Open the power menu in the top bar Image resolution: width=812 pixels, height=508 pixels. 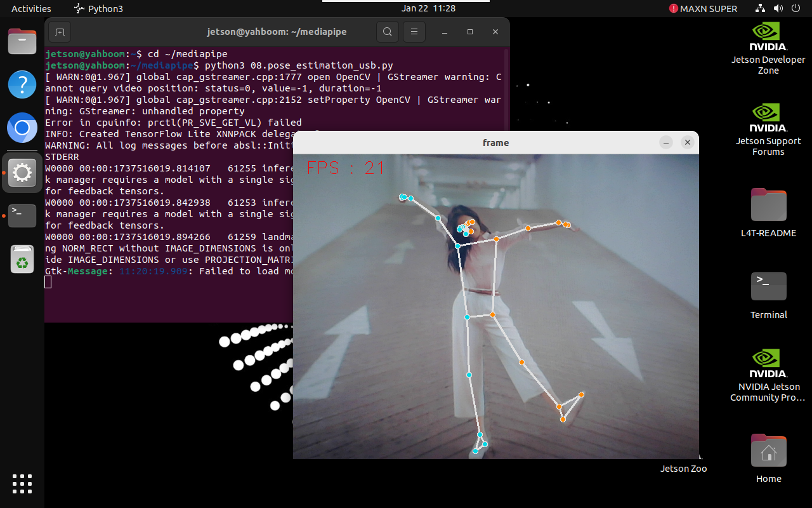click(796, 9)
